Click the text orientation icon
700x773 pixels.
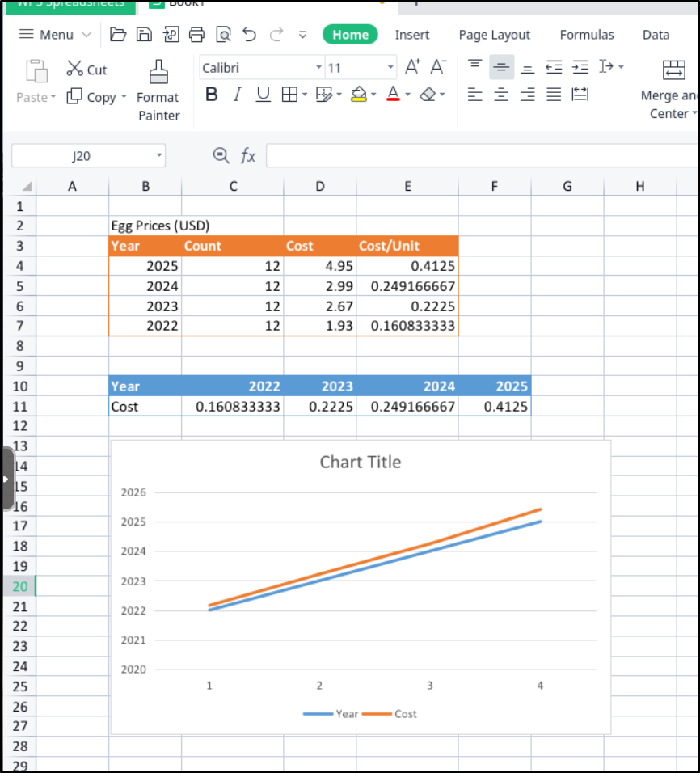[x=606, y=66]
